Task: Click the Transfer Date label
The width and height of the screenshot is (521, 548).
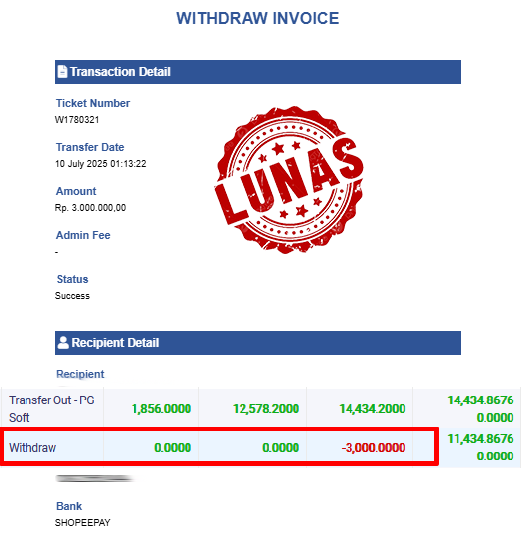Action: click(90, 147)
